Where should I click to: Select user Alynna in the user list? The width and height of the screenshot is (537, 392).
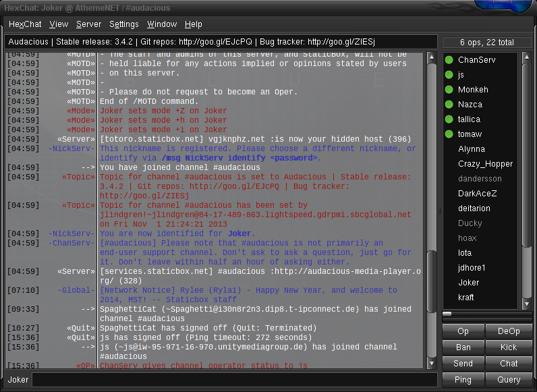[480, 149]
